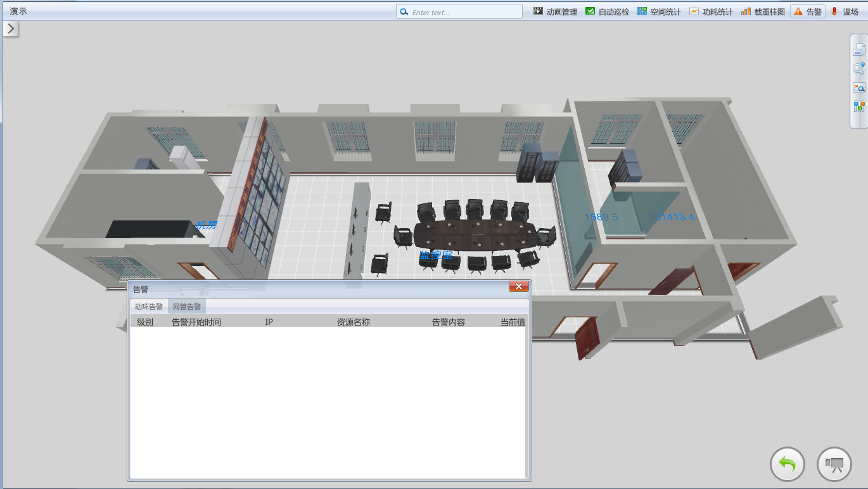Enable 温场 temperature field view
868x489 pixels.
(x=845, y=11)
